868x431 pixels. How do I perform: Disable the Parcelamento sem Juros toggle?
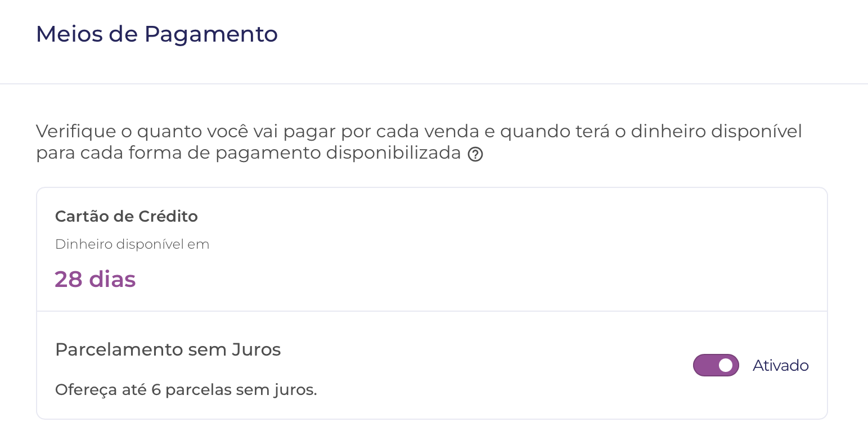point(716,365)
